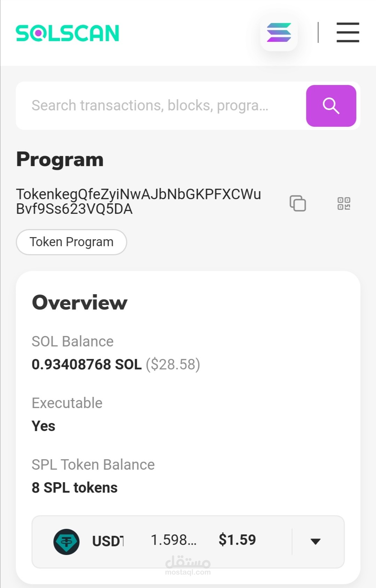This screenshot has height=588, width=376.
Task: Open the hamburger navigation menu
Action: pos(347,32)
